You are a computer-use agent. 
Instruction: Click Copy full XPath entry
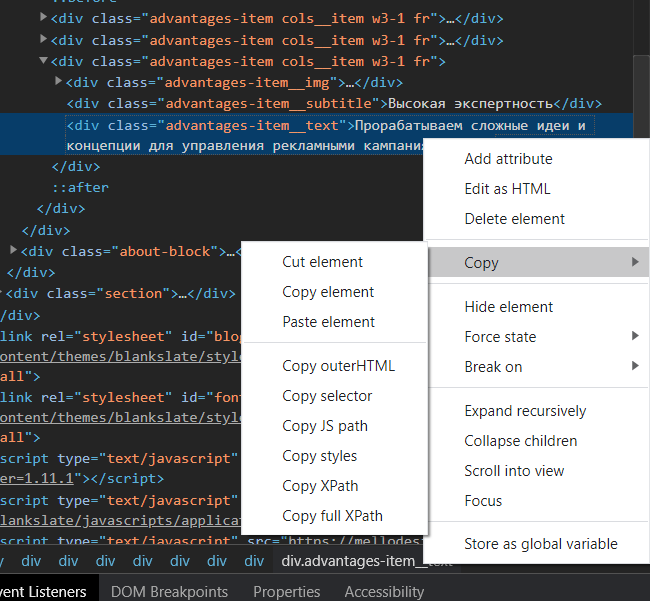click(332, 516)
